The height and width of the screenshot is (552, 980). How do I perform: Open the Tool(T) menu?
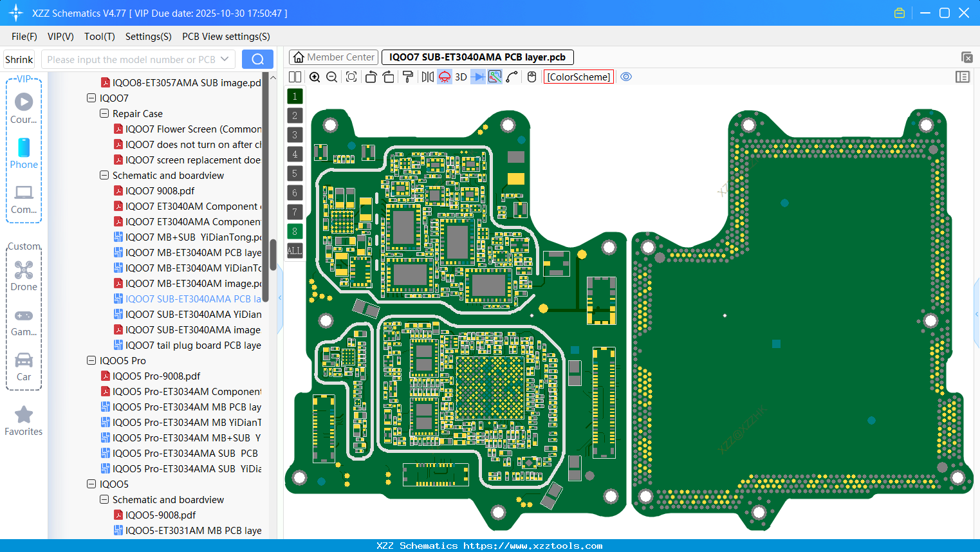[99, 37]
